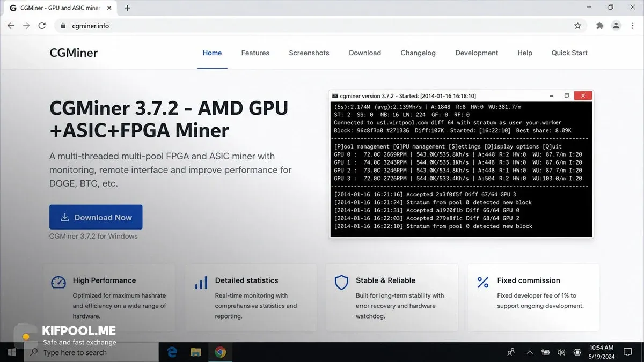
Task: Click the Stable & Reliable card heading
Action: tap(385, 280)
